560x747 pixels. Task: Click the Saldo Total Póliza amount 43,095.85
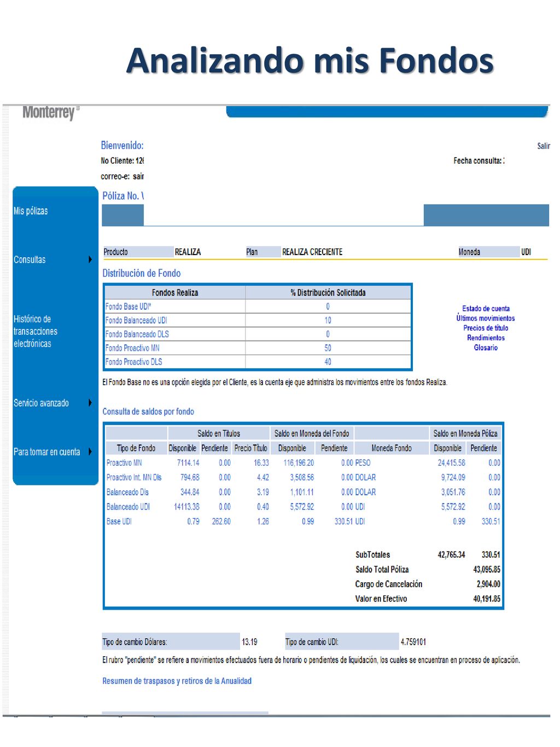pyautogui.click(x=487, y=570)
